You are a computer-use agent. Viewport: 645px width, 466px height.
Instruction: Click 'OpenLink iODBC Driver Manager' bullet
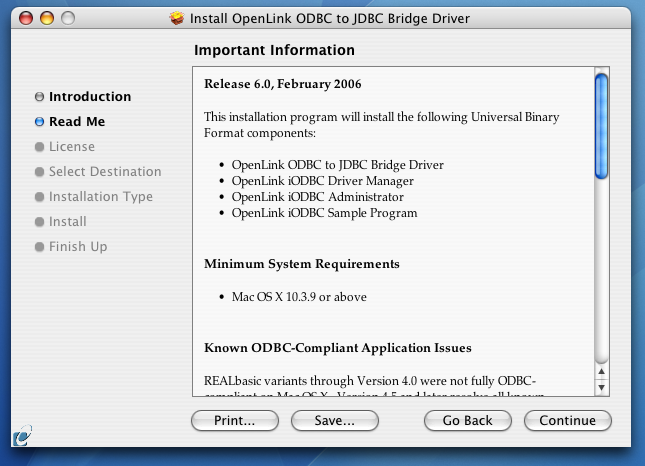point(322,181)
